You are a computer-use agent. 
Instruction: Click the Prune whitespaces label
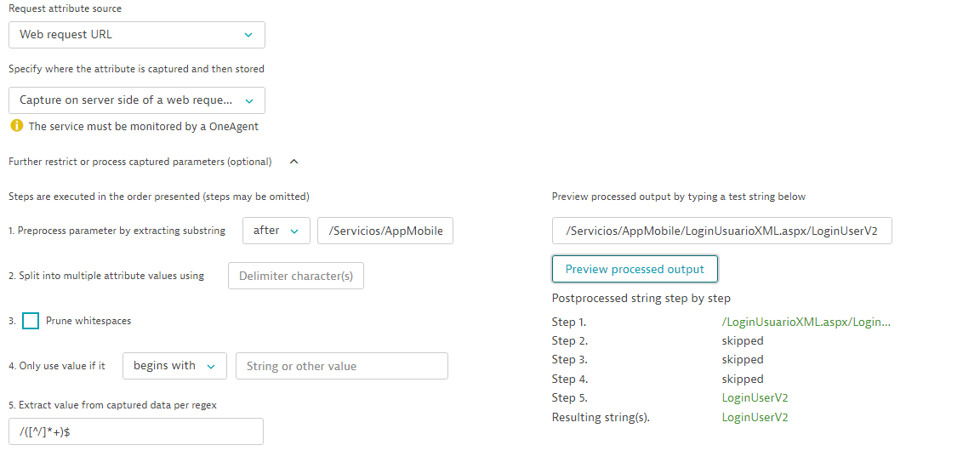pos(88,321)
